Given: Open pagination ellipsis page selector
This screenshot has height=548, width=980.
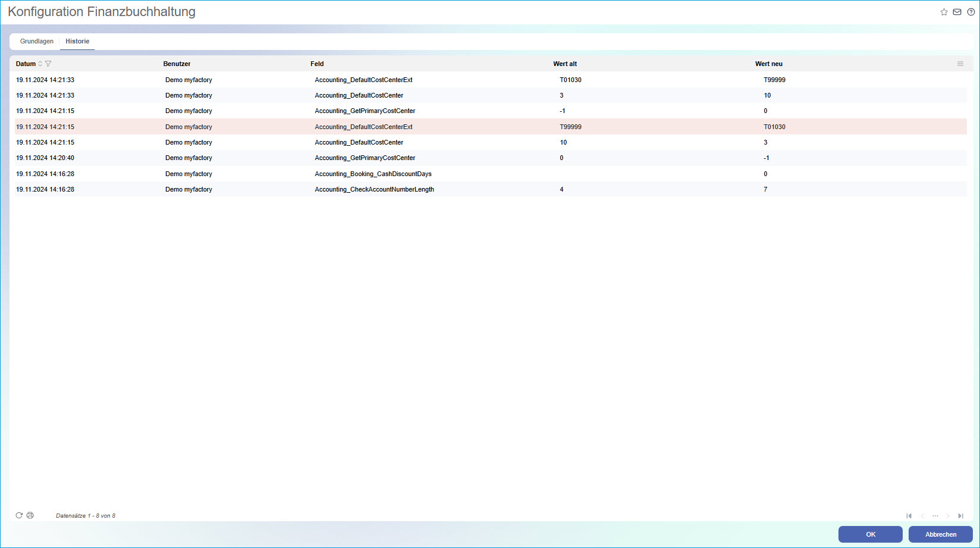Looking at the screenshot, I should coord(935,516).
